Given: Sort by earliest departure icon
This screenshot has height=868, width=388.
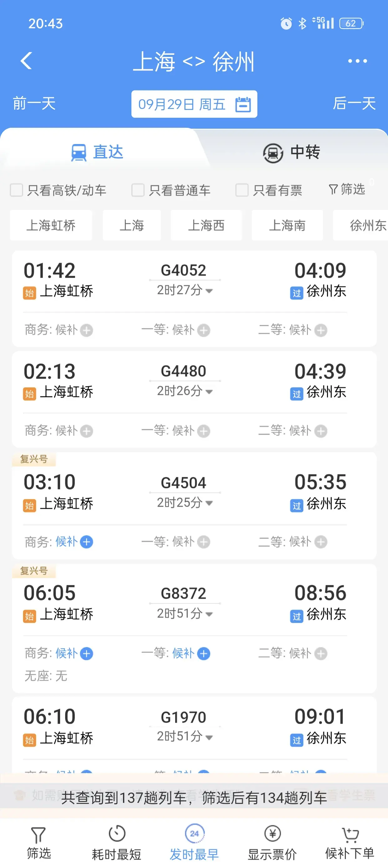Looking at the screenshot, I should tap(194, 834).
